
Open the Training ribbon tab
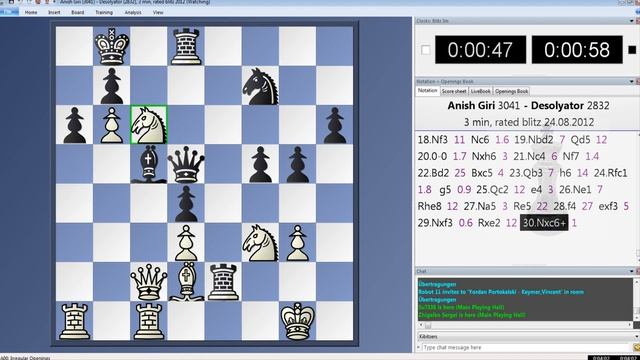pyautogui.click(x=104, y=12)
